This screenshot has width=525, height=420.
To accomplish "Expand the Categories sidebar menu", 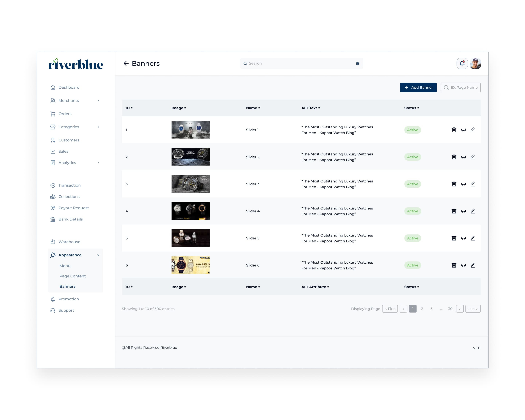I will [x=98, y=127].
